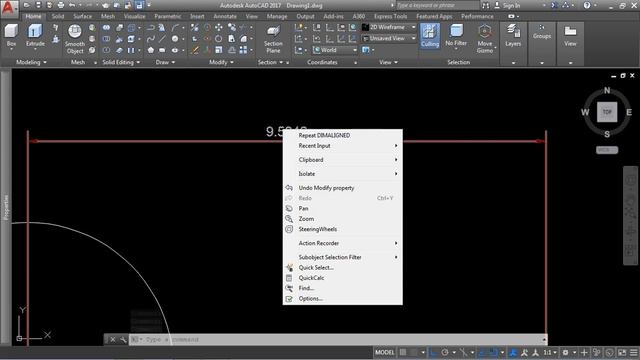Screen dimensions: 640x360
Task: Open the Visualize ribbon tab
Action: (134, 16)
